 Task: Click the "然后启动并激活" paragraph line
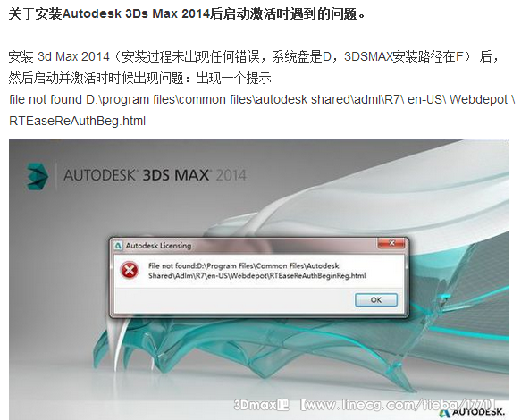[x=140, y=78]
